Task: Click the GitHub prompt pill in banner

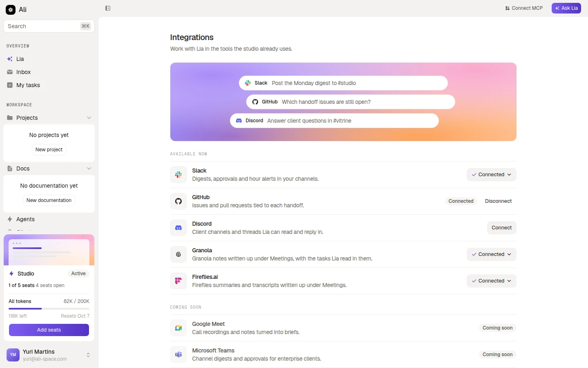Action: pos(351,102)
